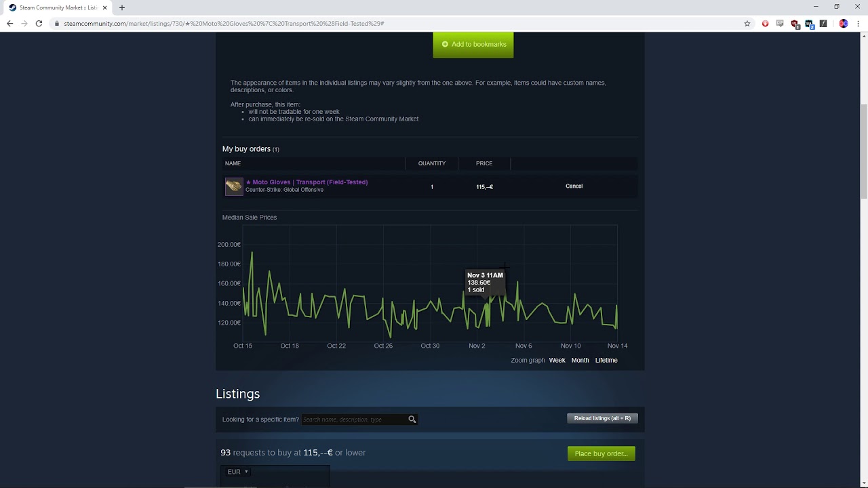Viewport: 868px width, 488px height.
Task: Zoom graph to Month
Action: [580, 361]
